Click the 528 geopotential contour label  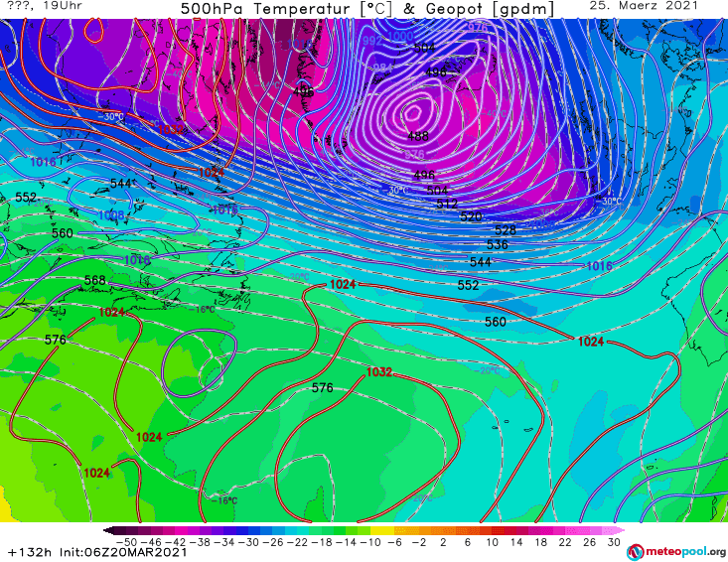(506, 230)
